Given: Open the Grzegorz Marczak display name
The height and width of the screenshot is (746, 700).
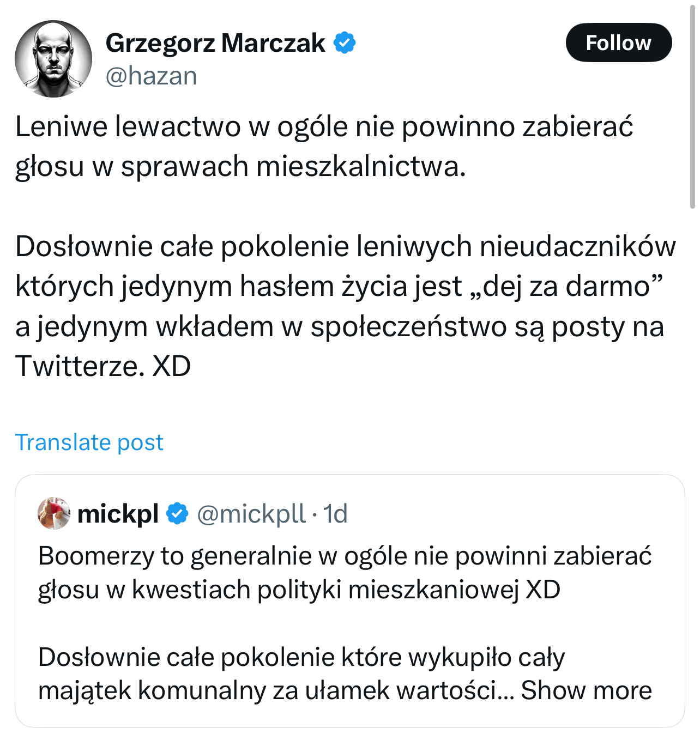Looking at the screenshot, I should tap(215, 43).
